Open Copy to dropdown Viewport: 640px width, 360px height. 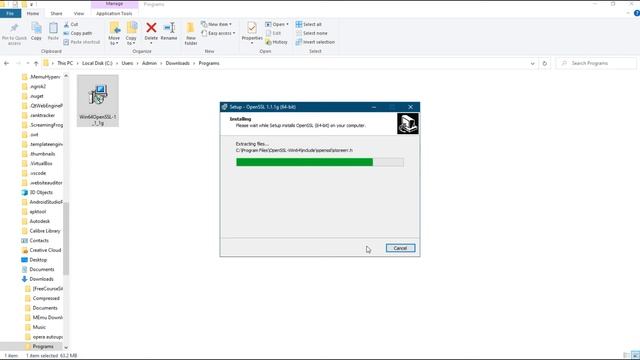pos(131,33)
